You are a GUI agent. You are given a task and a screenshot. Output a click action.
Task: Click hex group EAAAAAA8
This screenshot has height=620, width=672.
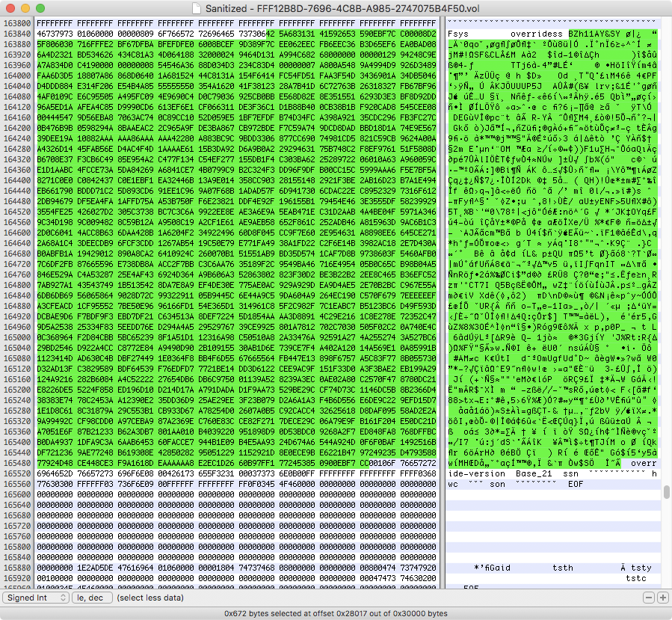176,463
